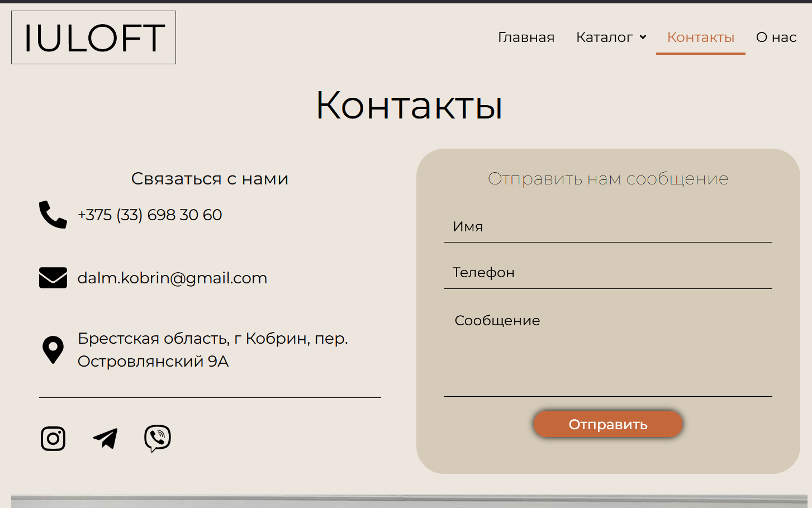Click the map pin location icon
Screen dimensions: 812x508
click(x=53, y=350)
